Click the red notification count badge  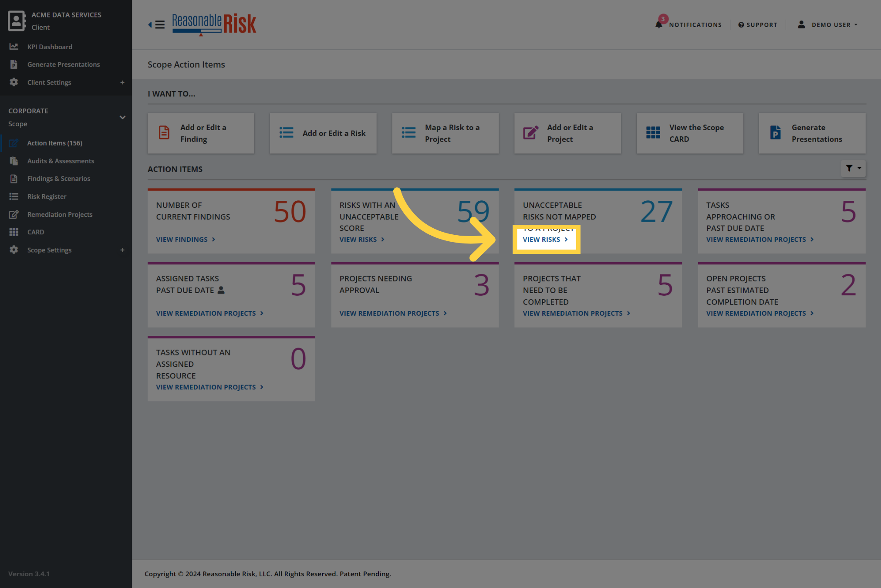click(663, 19)
